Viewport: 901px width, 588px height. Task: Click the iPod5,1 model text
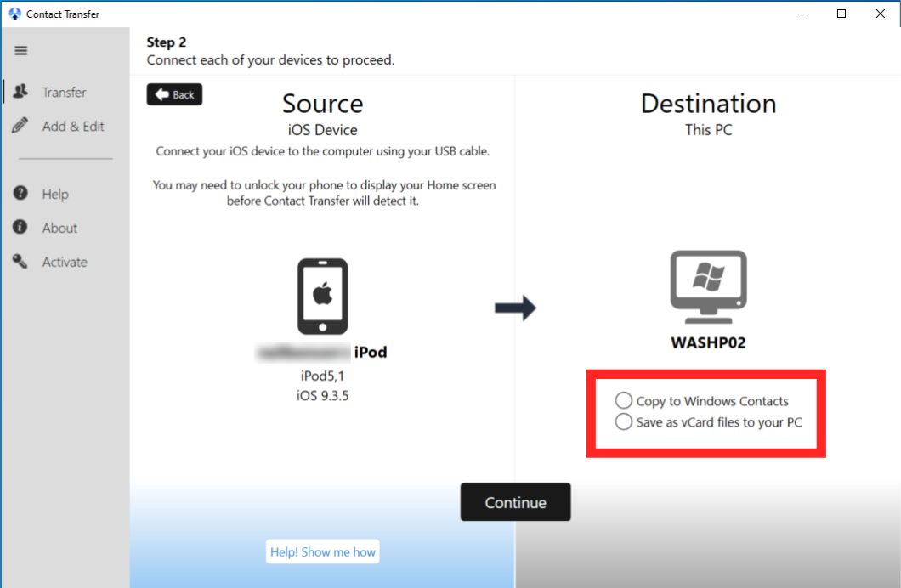pyautogui.click(x=322, y=376)
